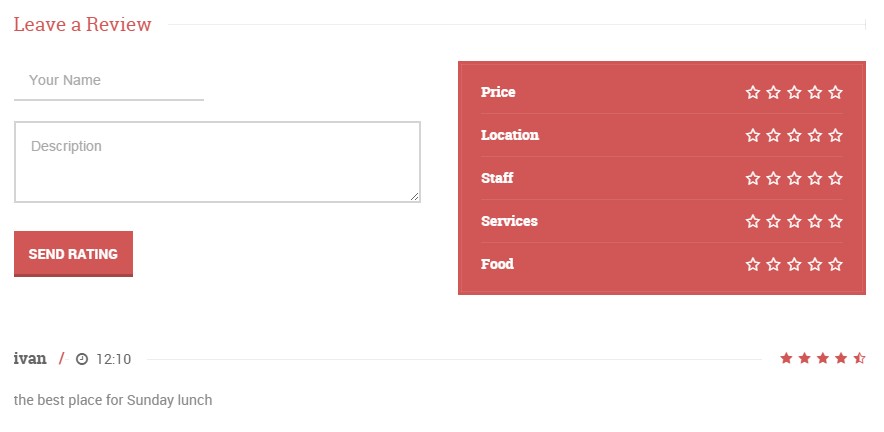Set Food rating to three stars
The height and width of the screenshot is (432, 884).
tap(794, 264)
